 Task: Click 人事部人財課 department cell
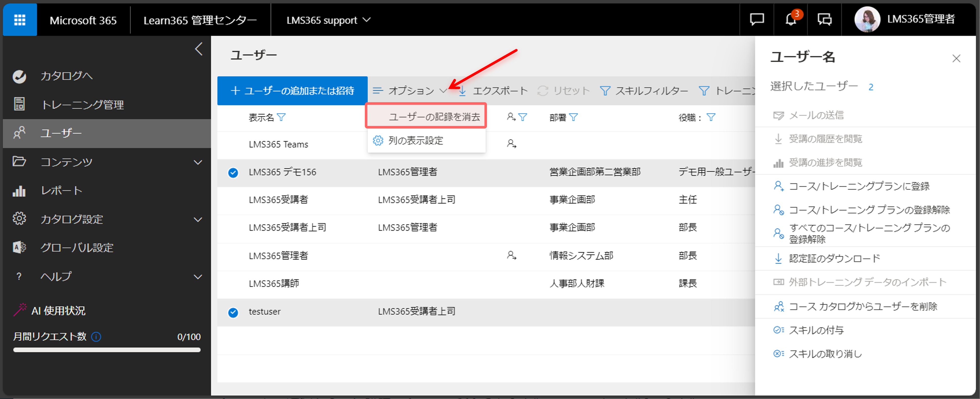pyautogui.click(x=577, y=283)
